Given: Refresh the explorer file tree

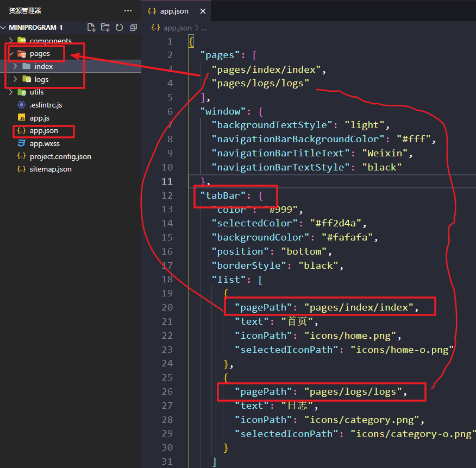Looking at the screenshot, I should click(x=119, y=28).
